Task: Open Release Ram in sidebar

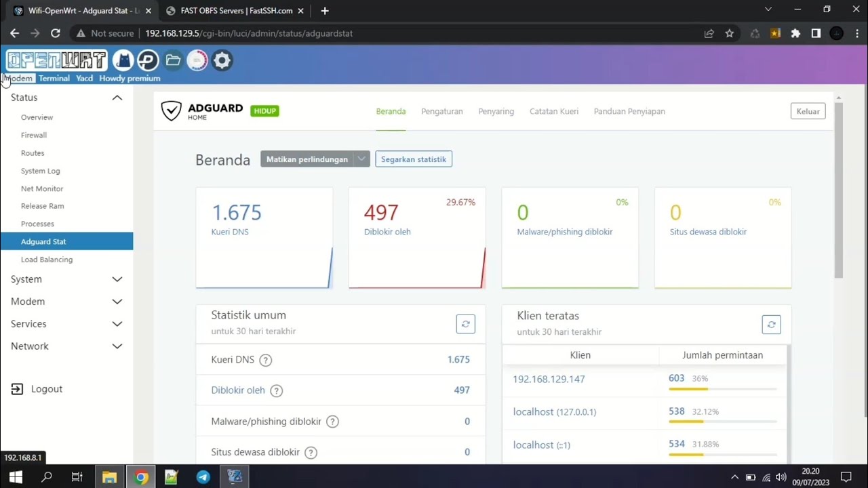Action: click(x=43, y=206)
